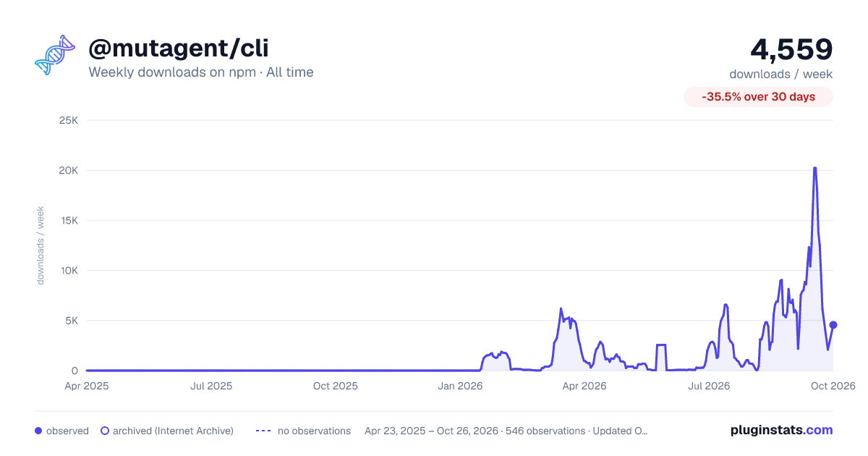
Task: Click the Apr 2025 x-axis label
Action: point(86,386)
